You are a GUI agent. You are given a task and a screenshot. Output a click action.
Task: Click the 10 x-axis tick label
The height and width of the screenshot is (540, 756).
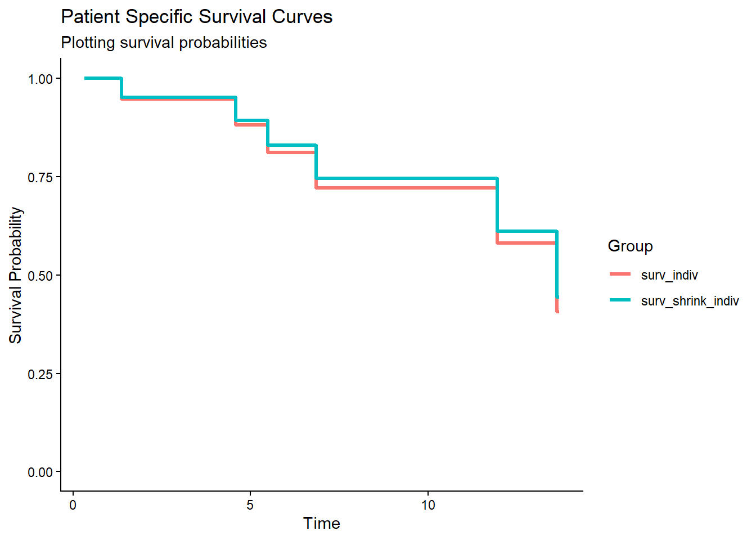(428, 505)
